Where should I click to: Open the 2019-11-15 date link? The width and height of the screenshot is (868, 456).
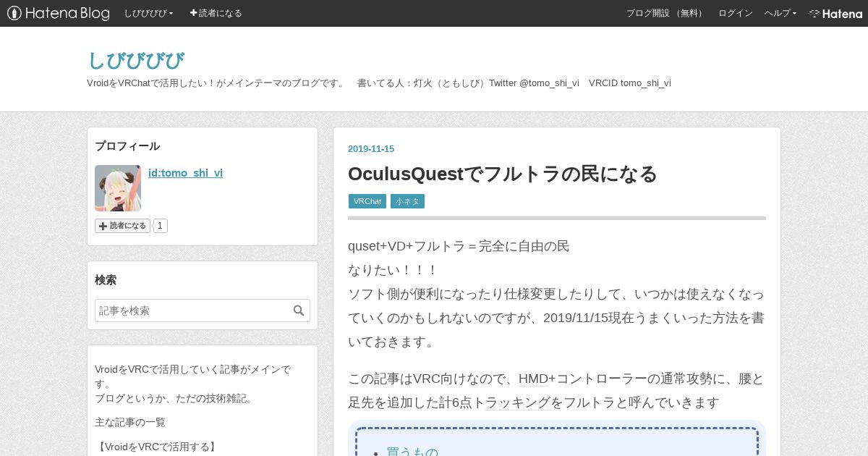(x=371, y=149)
